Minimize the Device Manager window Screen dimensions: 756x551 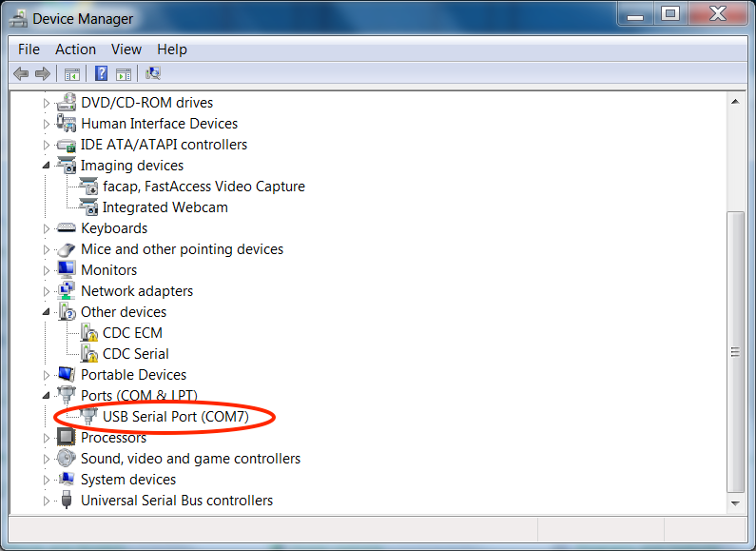[635, 14]
